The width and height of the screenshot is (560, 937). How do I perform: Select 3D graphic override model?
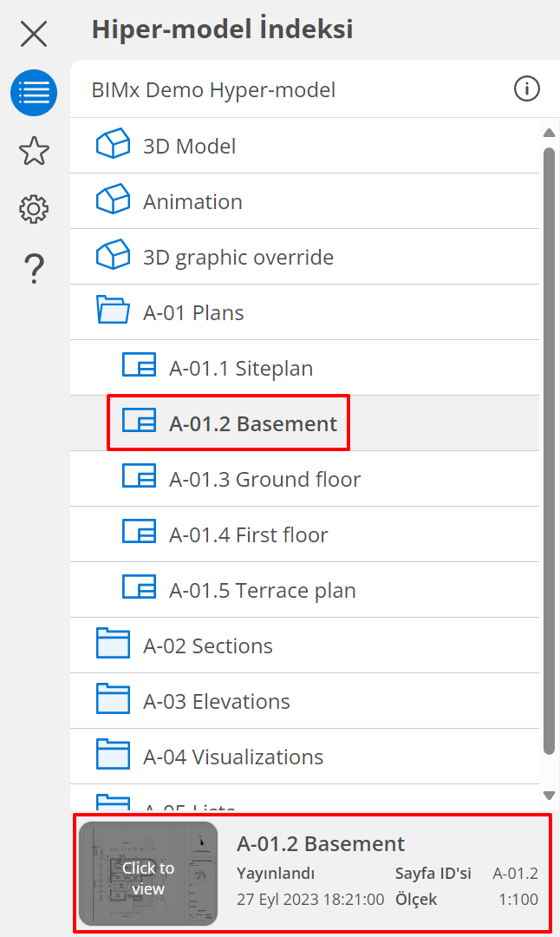coord(238,257)
